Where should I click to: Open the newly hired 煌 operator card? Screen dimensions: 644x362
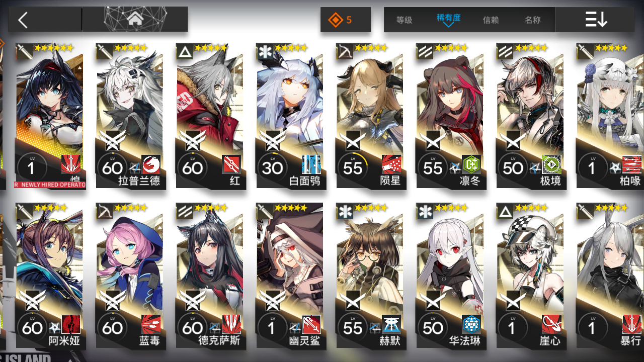(49, 116)
